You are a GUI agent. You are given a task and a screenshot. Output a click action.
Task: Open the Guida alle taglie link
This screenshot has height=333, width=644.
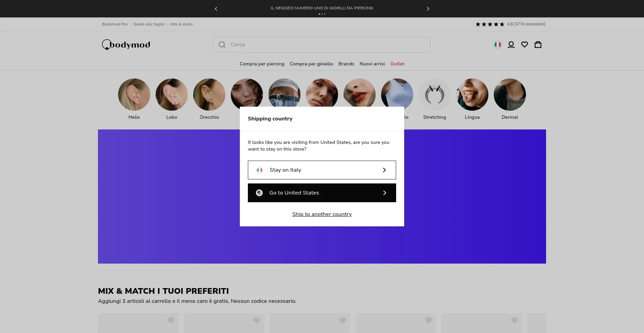tap(149, 24)
